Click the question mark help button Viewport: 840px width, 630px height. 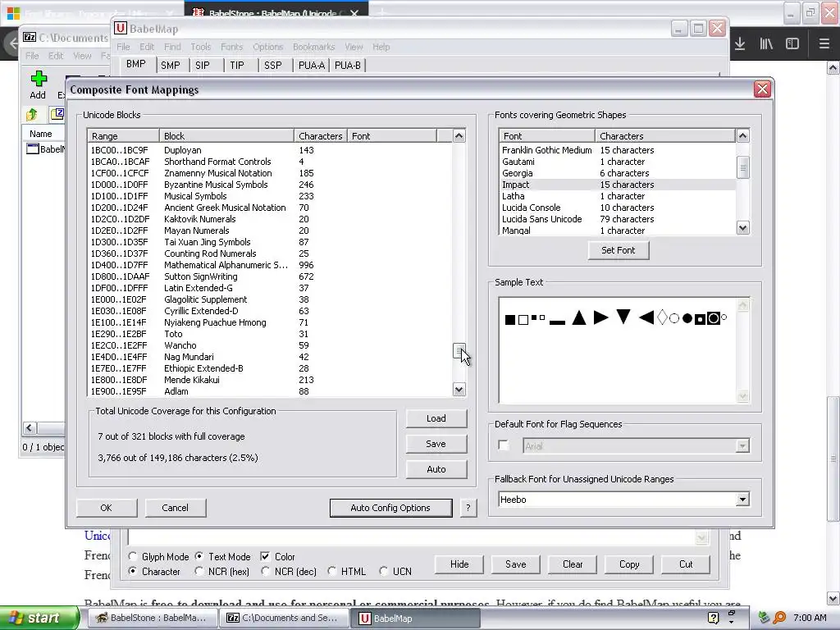[468, 508]
